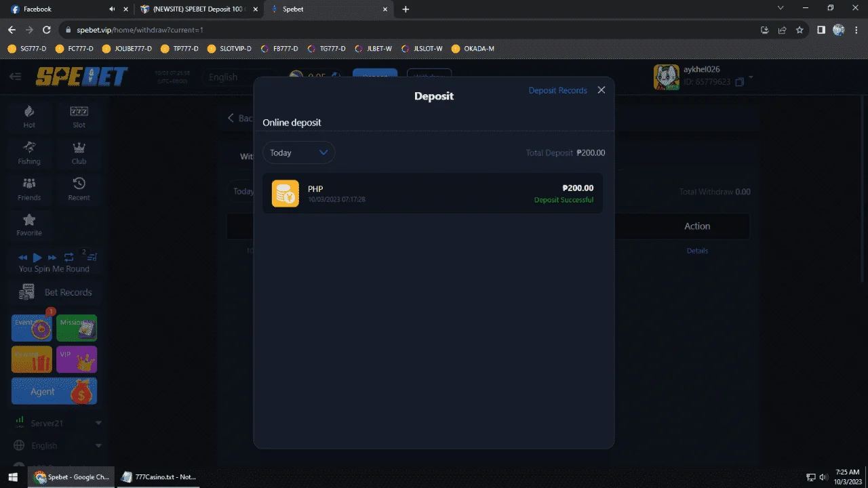Open the taskbar clock calendar

(x=848, y=476)
